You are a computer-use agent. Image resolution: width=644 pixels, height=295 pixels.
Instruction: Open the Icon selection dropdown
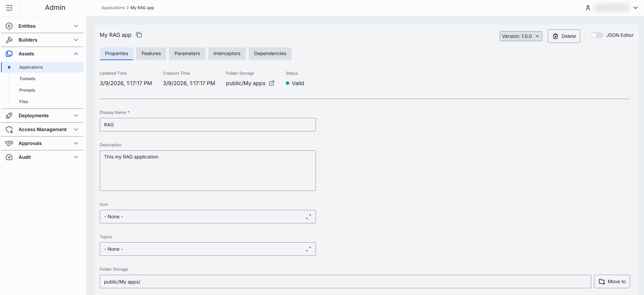click(207, 217)
